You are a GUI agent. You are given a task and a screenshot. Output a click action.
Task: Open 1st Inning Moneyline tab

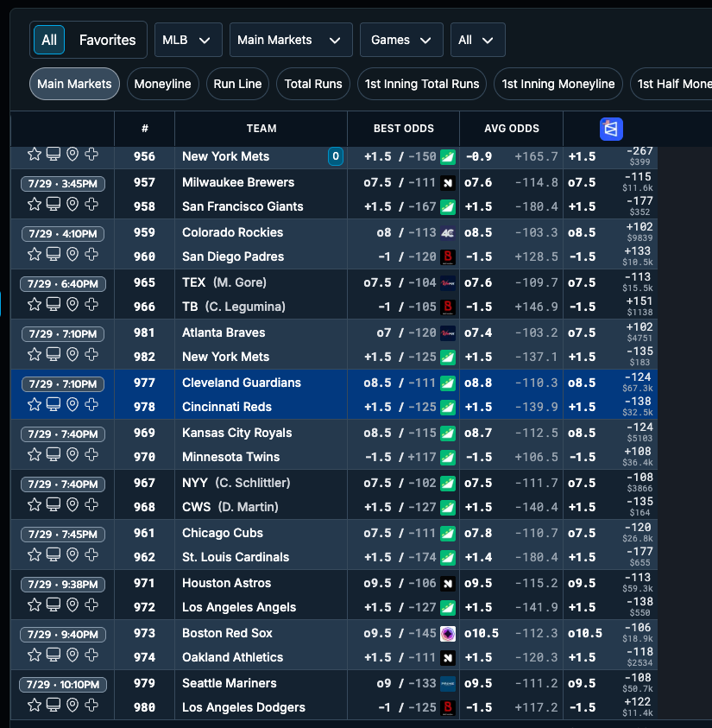click(x=558, y=84)
